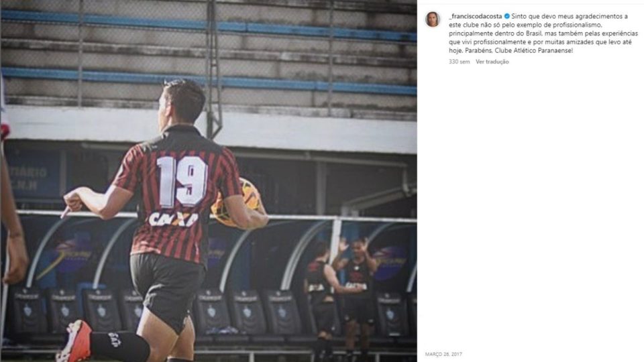
Task: Click the vertical pole behind the player's head
Action: click(x=213, y=70)
